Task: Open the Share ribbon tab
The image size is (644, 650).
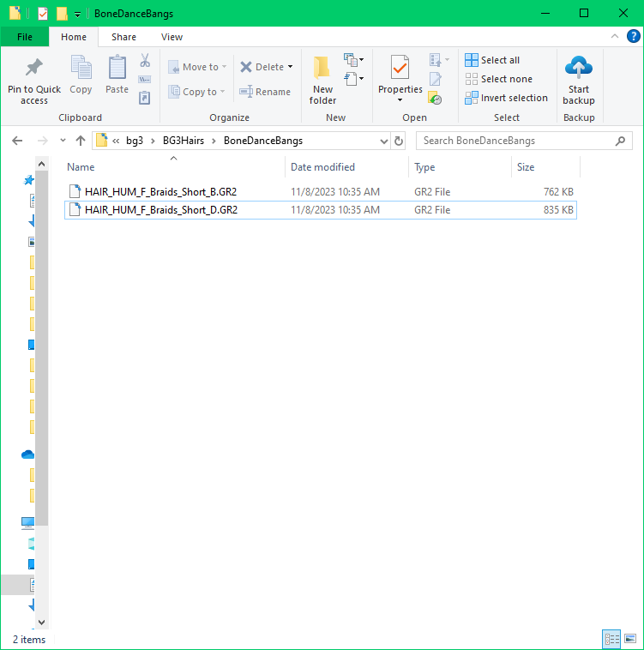Action: click(x=123, y=37)
